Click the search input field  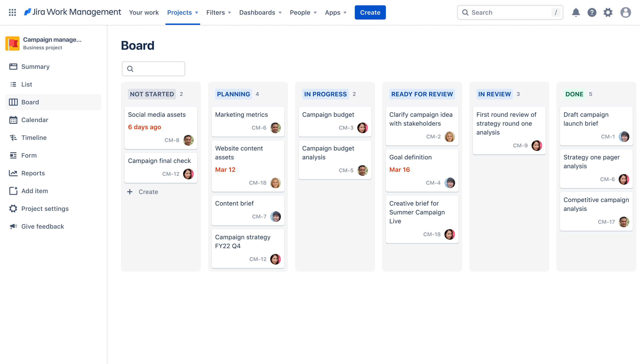tap(511, 12)
